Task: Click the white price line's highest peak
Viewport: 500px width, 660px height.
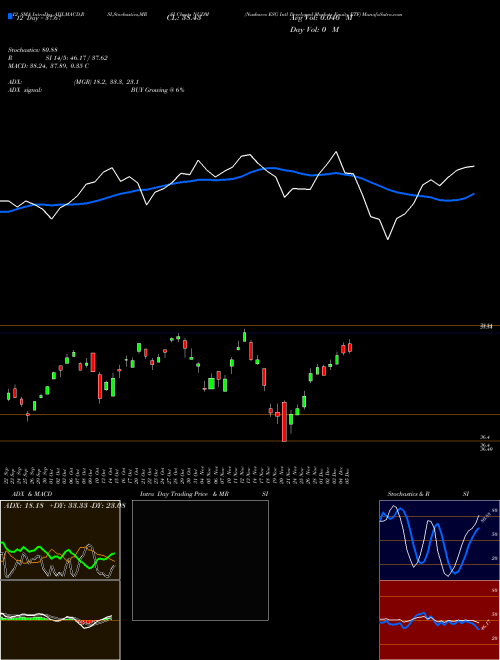Action: click(336, 152)
